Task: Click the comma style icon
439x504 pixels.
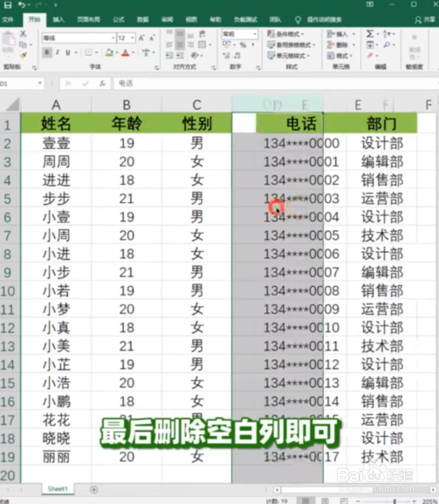Action: 253,45
